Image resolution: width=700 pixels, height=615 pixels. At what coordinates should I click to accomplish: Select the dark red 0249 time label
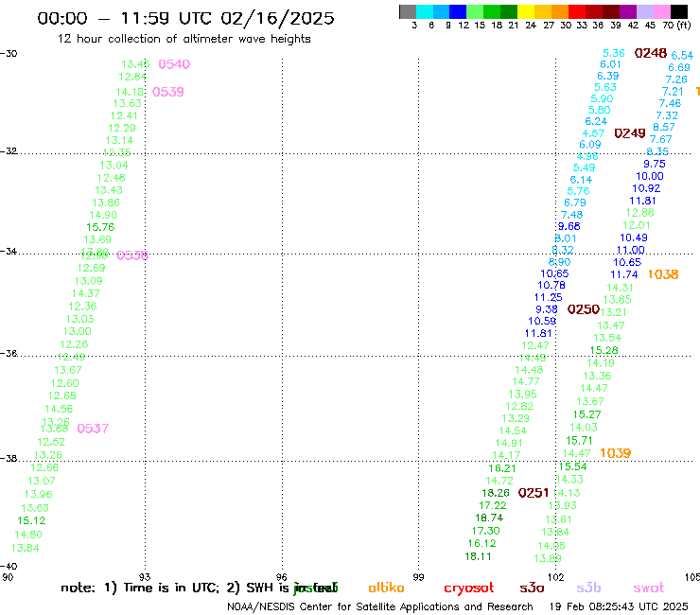point(630,133)
